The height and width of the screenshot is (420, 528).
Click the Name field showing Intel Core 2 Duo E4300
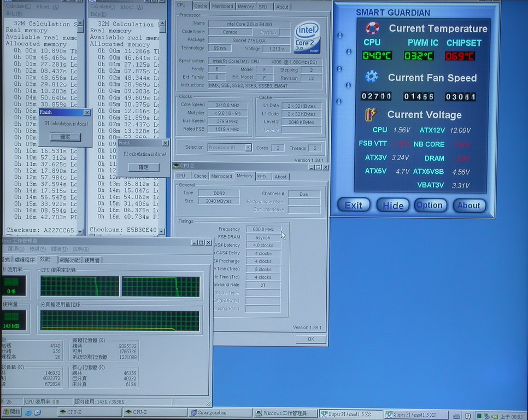coord(249,24)
